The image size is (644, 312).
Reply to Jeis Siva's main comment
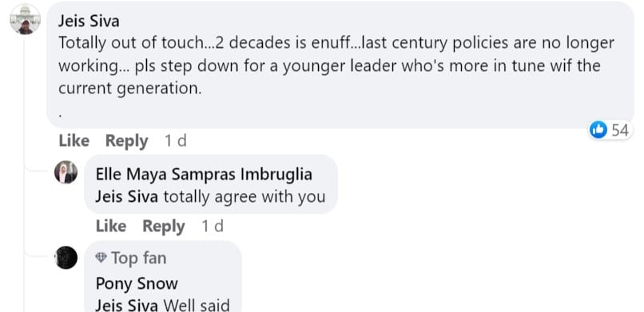click(126, 141)
